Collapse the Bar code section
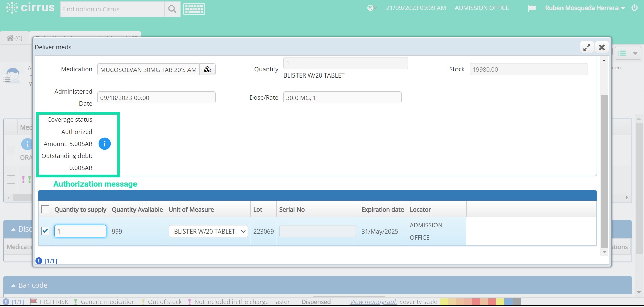This screenshot has height=307, width=644. pyautogui.click(x=13, y=285)
